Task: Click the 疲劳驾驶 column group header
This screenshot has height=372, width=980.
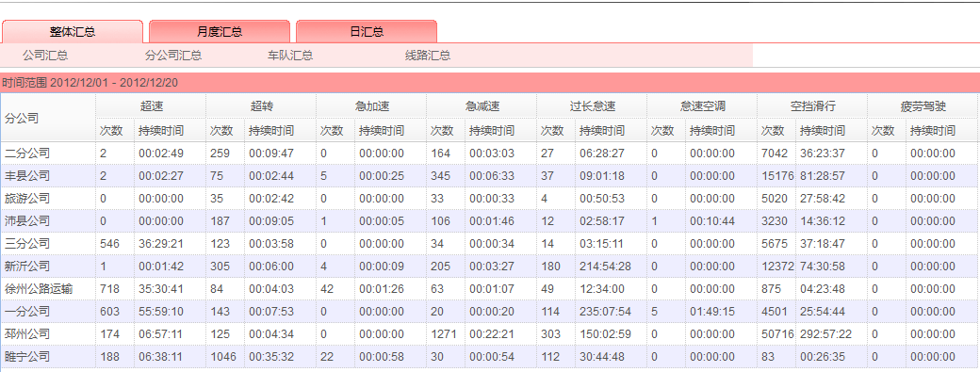Action: (x=923, y=106)
